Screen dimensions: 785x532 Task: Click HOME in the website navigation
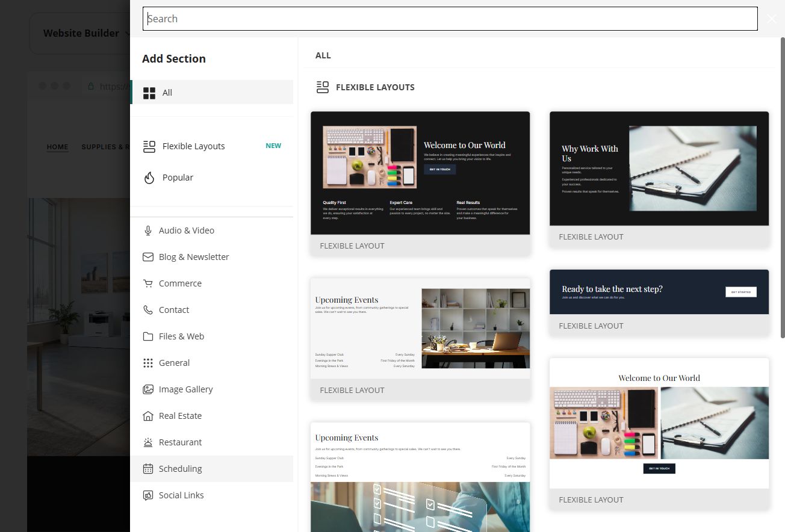pos(58,147)
